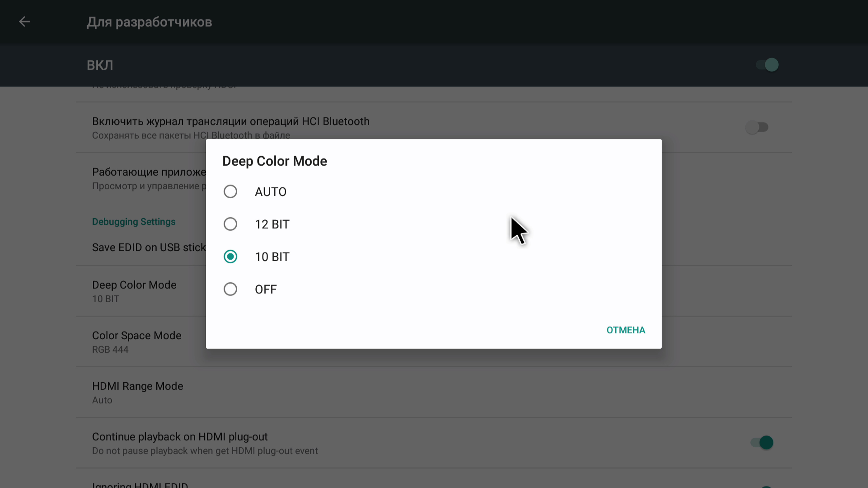Toggle the ВКЛ developer options switch
This screenshot has height=488, width=868.
click(767, 65)
